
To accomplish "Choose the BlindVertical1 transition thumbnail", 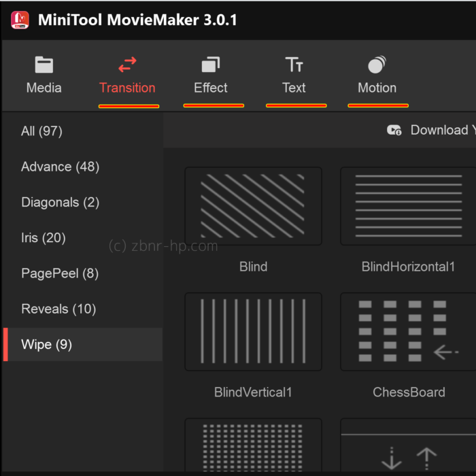I will (x=253, y=332).
